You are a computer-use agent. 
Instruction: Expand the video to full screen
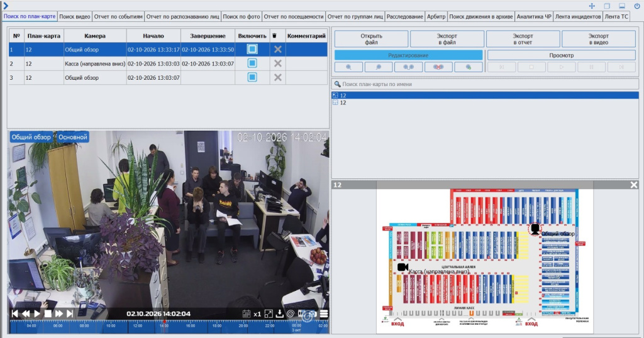(269, 313)
